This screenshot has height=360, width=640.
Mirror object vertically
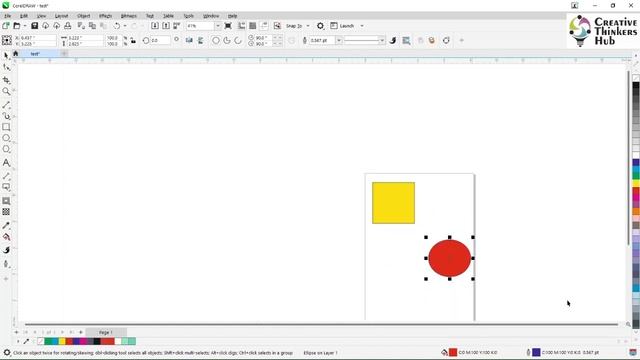(200, 40)
